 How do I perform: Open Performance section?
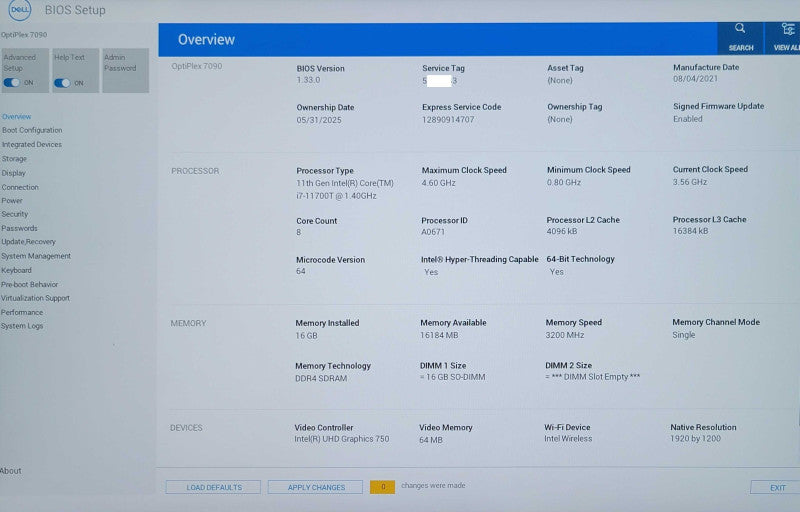pyautogui.click(x=22, y=312)
